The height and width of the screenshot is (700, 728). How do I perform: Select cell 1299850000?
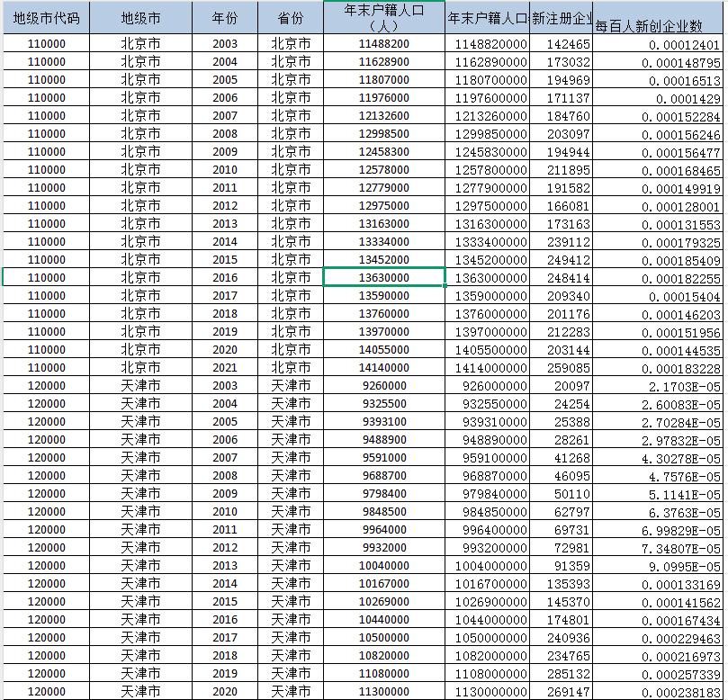click(x=487, y=134)
